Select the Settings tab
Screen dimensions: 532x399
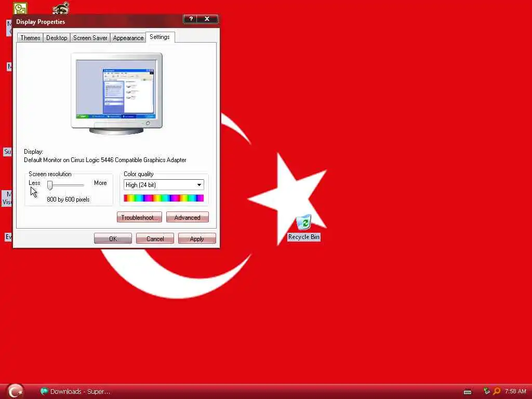(159, 37)
